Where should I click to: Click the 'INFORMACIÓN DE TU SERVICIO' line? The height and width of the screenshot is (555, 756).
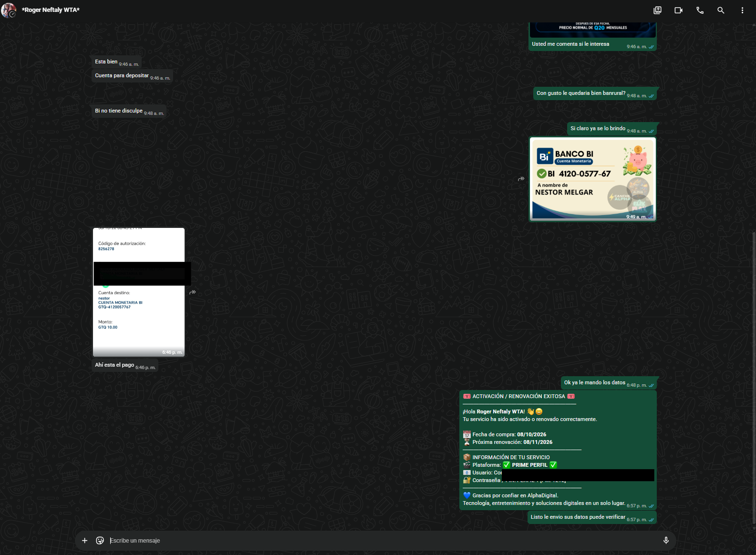507,457
